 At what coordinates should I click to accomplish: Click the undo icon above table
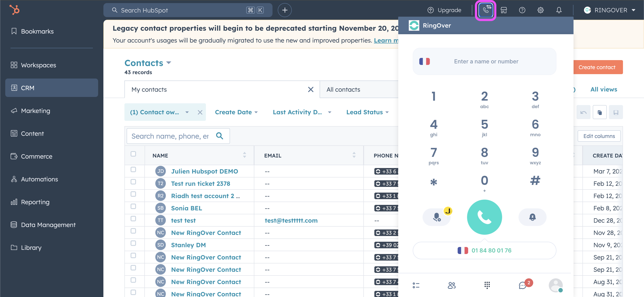pos(583,112)
